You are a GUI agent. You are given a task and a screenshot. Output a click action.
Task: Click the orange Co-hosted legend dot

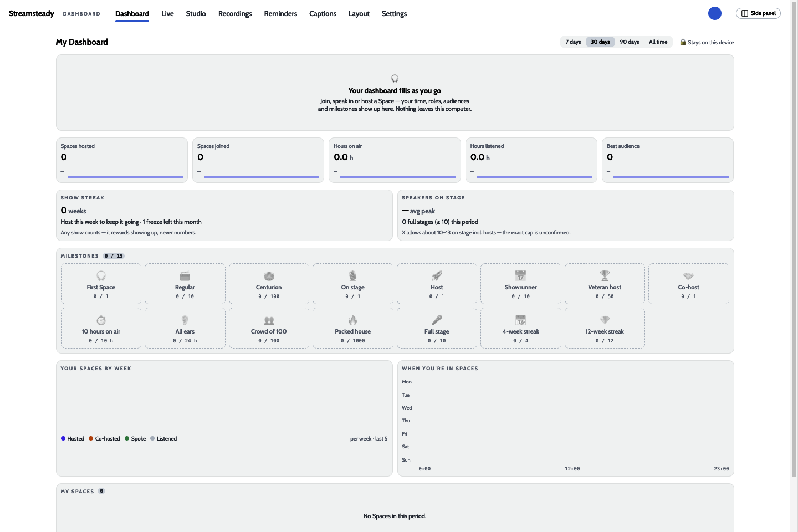tap(91, 438)
